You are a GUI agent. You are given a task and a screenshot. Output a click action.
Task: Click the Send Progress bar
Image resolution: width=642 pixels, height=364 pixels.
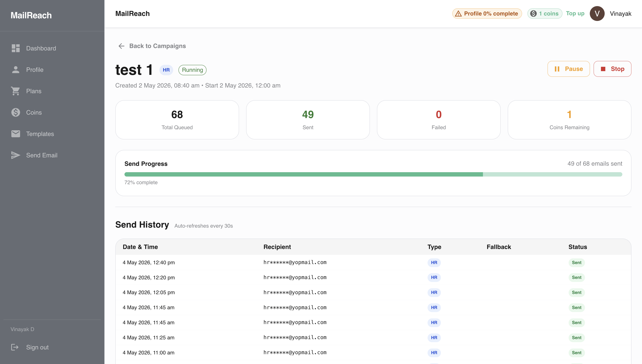tap(373, 174)
